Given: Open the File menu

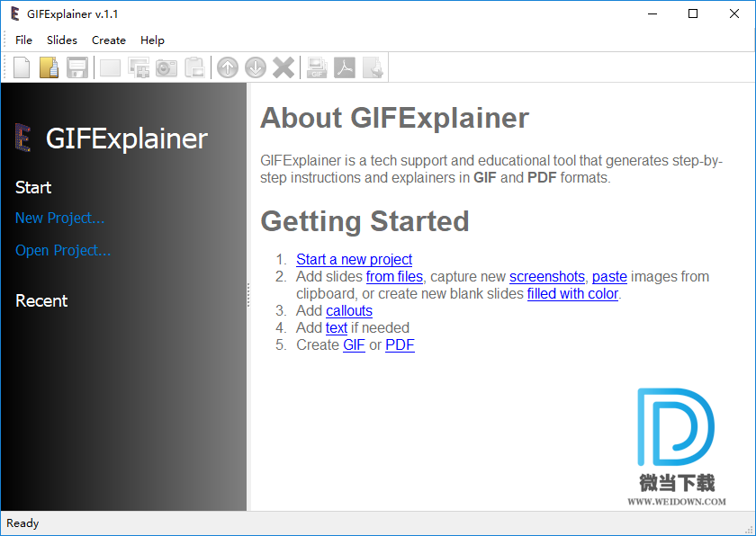Looking at the screenshot, I should [23, 40].
